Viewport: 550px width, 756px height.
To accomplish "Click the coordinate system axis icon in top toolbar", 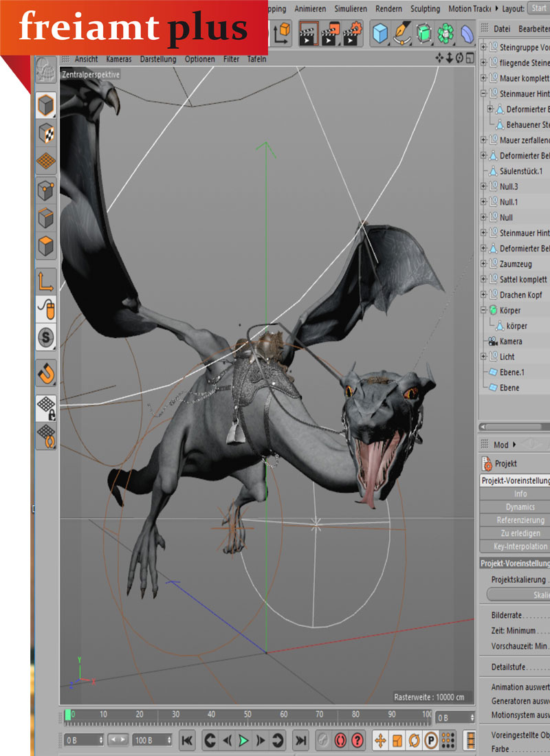I will click(x=282, y=33).
